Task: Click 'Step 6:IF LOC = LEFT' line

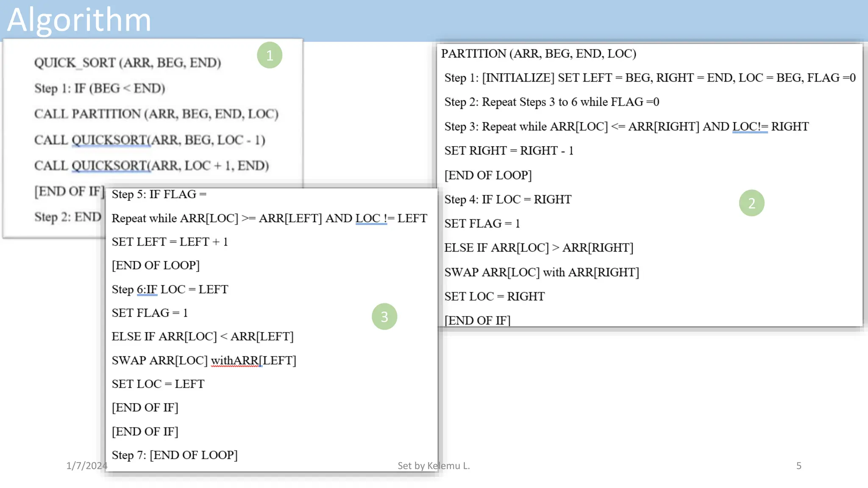Action: [170, 289]
